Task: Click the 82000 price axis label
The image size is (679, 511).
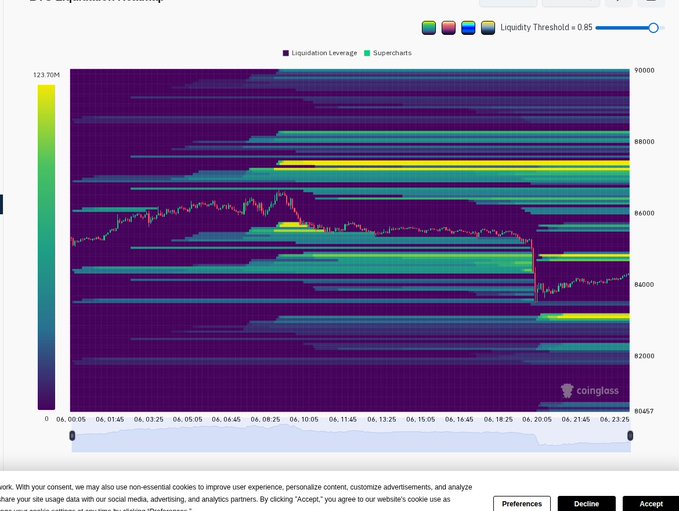Action: coord(644,356)
